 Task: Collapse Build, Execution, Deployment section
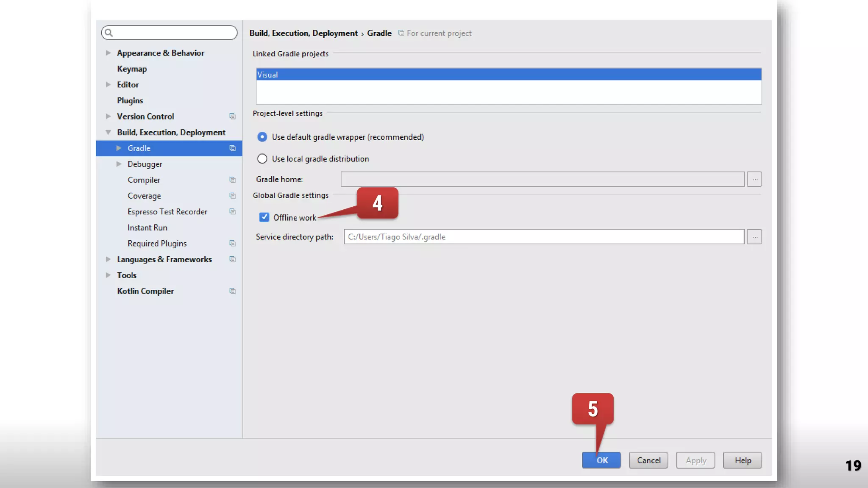(108, 132)
